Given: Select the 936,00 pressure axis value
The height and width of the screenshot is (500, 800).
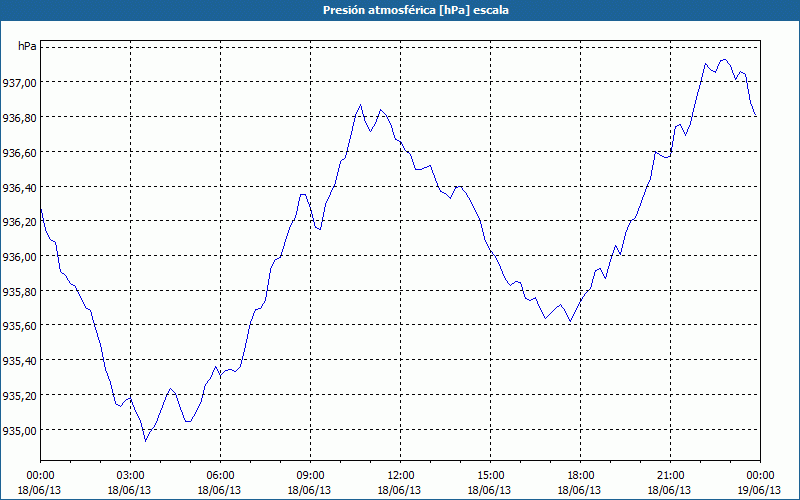Looking at the screenshot, I should click(19, 257).
